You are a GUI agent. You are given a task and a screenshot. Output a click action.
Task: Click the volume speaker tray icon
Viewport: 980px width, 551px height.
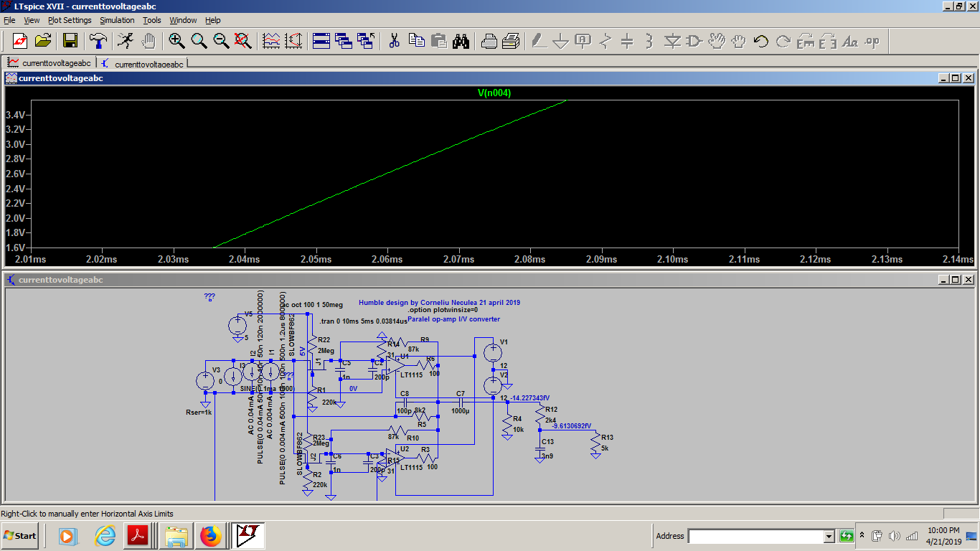[895, 536]
